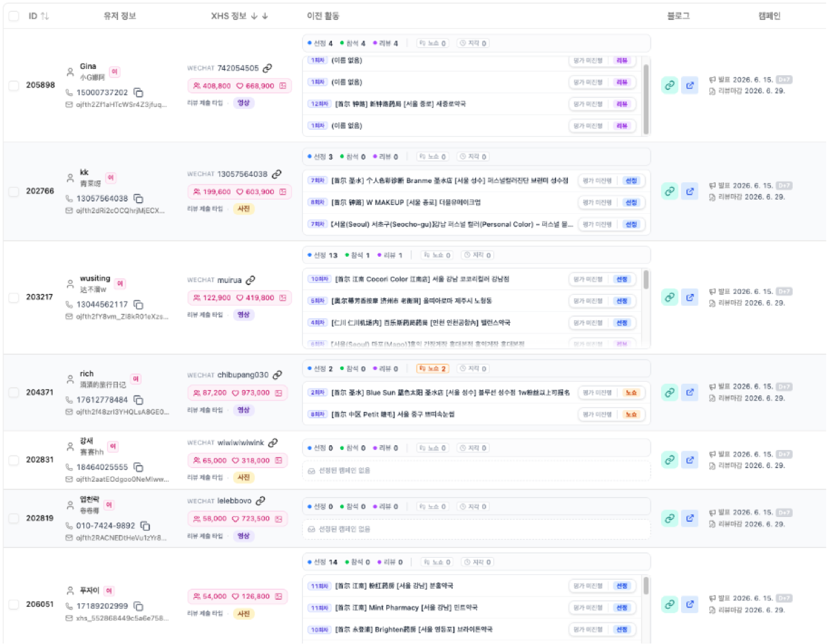Click campaign row 新特凛药局 세종로약국
Viewport: 828px width, 644px height.
[x=473, y=104]
